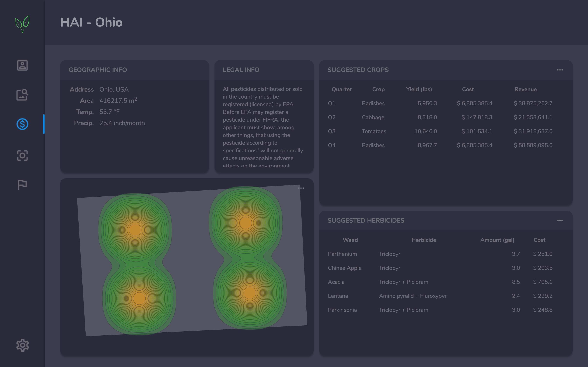Open the scan capture sidebar icon

(22, 155)
